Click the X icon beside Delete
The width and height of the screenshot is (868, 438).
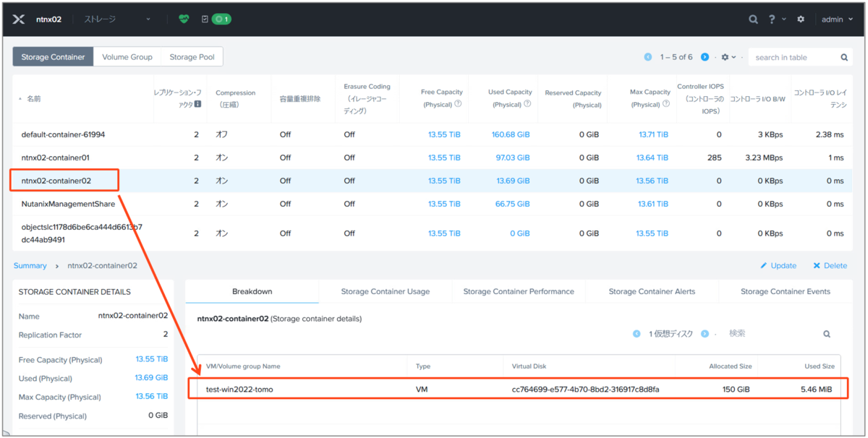tap(817, 266)
